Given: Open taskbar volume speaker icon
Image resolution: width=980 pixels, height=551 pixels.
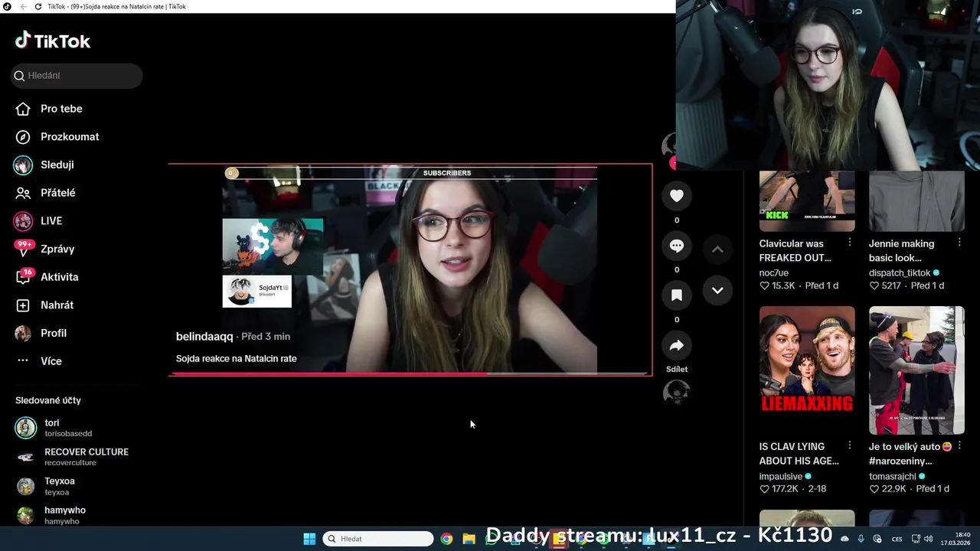Looking at the screenshot, I should [x=928, y=539].
